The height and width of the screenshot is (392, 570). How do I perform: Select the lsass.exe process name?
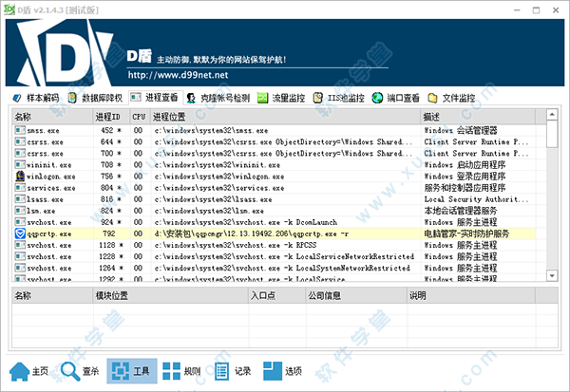click(45, 199)
